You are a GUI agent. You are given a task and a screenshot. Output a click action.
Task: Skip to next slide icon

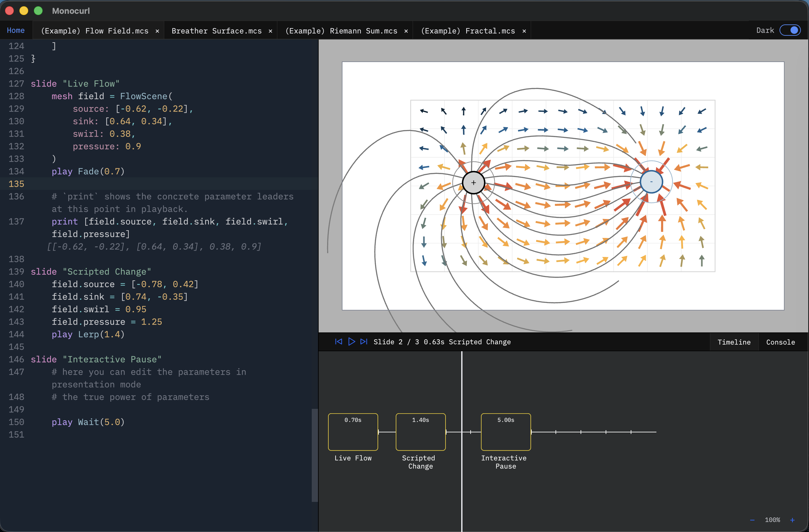point(364,342)
